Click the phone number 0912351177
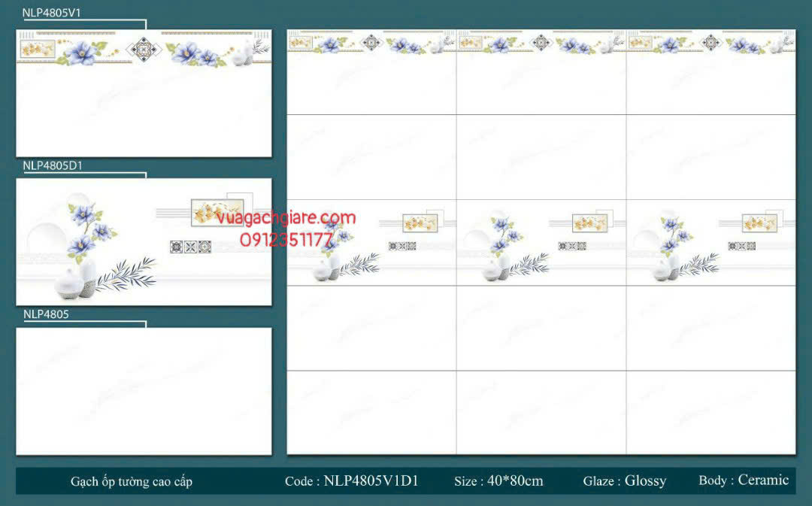This screenshot has width=812, height=506. tap(286, 239)
